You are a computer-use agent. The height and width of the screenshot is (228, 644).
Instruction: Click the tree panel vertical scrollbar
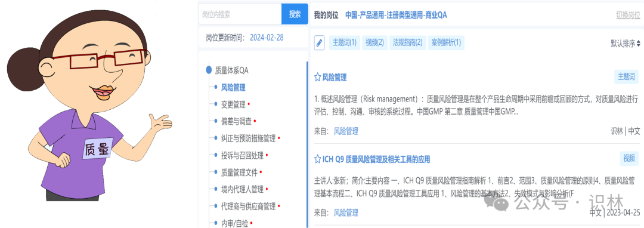tap(307, 144)
